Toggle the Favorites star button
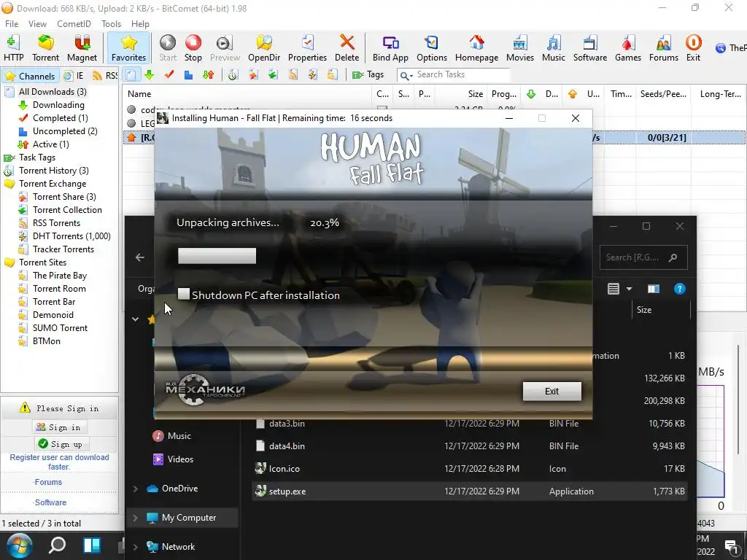This screenshot has height=560, width=747. pyautogui.click(x=128, y=48)
